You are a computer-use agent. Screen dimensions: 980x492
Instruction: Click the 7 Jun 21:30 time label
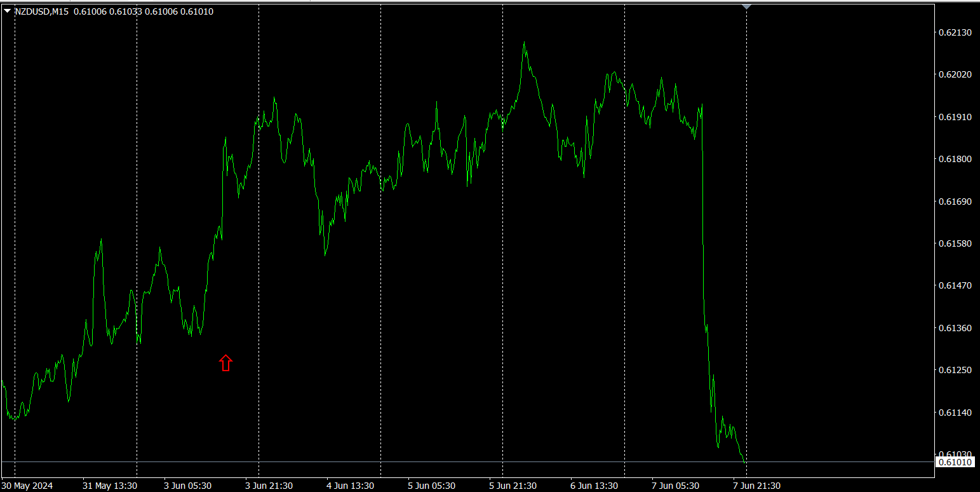point(756,486)
